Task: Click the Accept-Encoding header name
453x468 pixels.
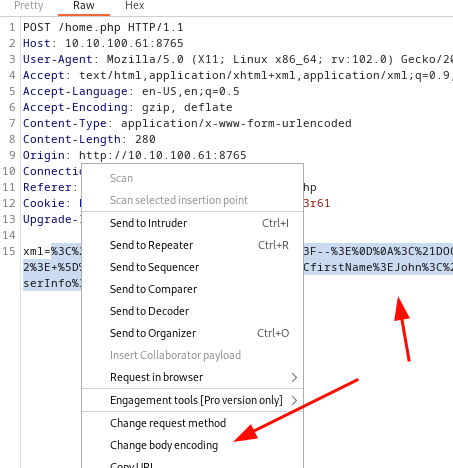Action: click(75, 107)
